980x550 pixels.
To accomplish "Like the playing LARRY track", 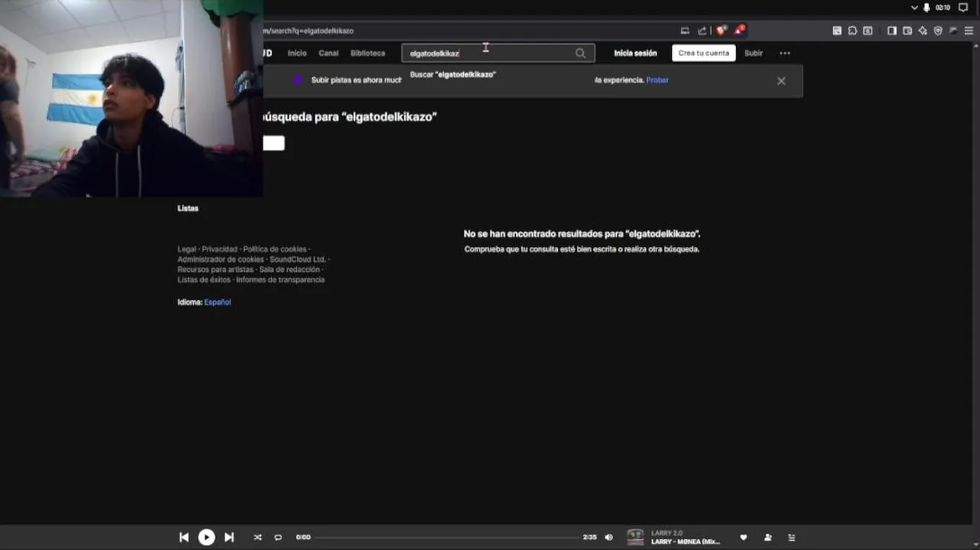I will [x=743, y=538].
